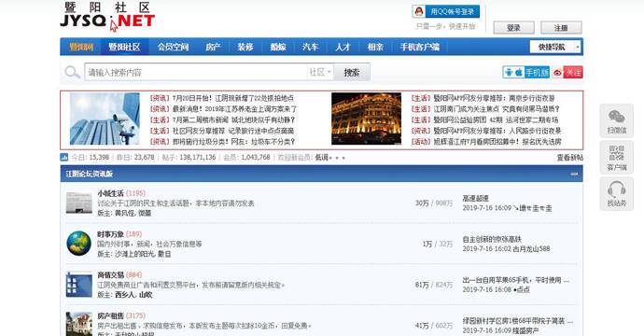Open the 商情交易 board title
The image size is (644, 336).
tap(110, 274)
